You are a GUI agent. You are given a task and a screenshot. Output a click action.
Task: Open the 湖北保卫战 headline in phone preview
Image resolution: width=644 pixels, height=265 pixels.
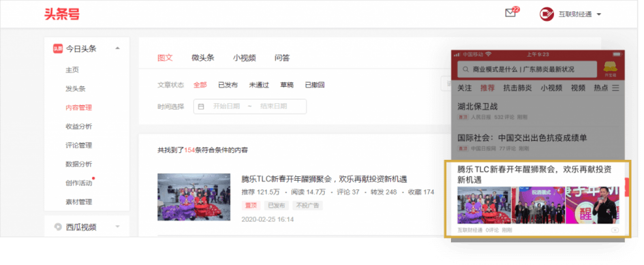point(478,107)
